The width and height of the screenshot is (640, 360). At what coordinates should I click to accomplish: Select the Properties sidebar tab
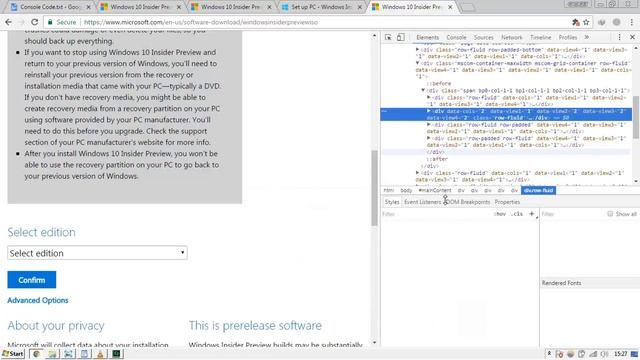[507, 202]
